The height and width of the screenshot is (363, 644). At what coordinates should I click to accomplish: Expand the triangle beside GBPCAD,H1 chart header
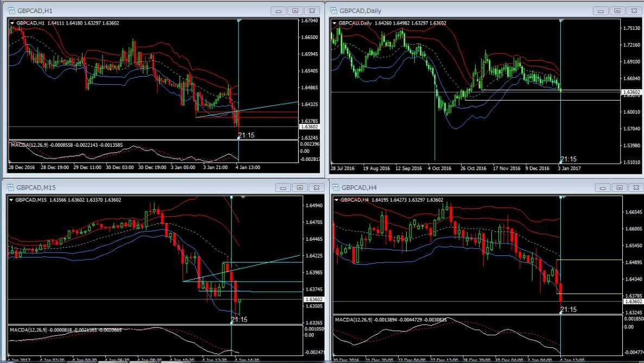pos(12,23)
